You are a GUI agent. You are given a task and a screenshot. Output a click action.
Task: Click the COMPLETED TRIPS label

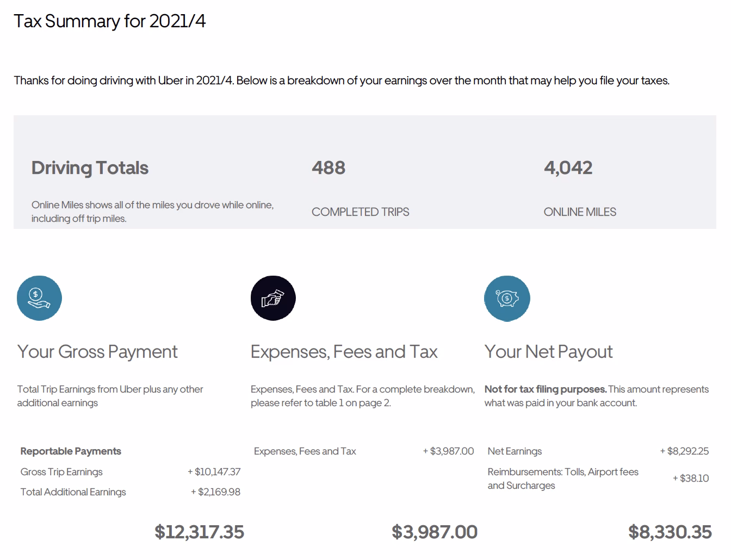click(x=360, y=212)
